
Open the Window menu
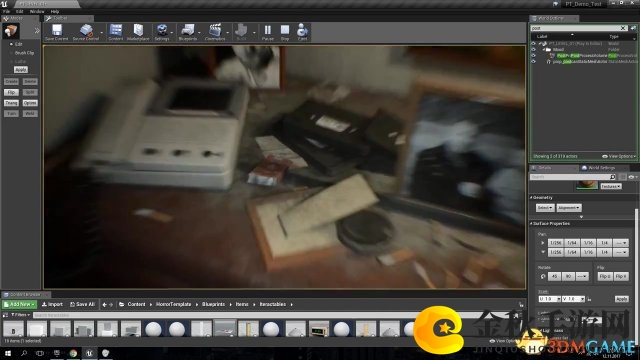coord(37,11)
